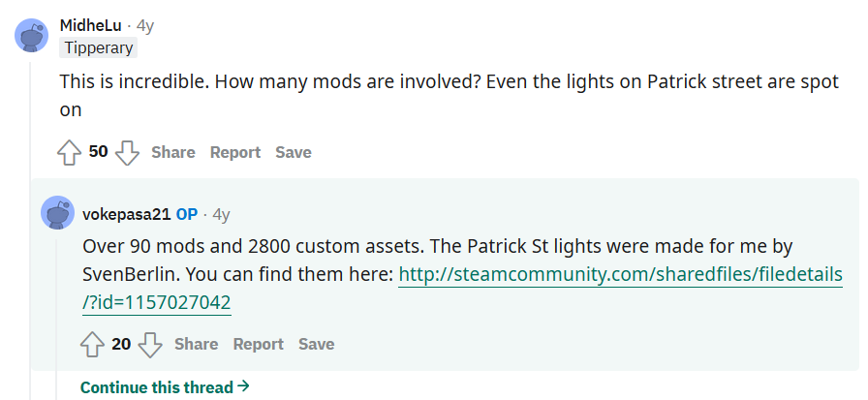Upvote MidheLu's comment
This screenshot has height=400, width=868.
click(69, 152)
